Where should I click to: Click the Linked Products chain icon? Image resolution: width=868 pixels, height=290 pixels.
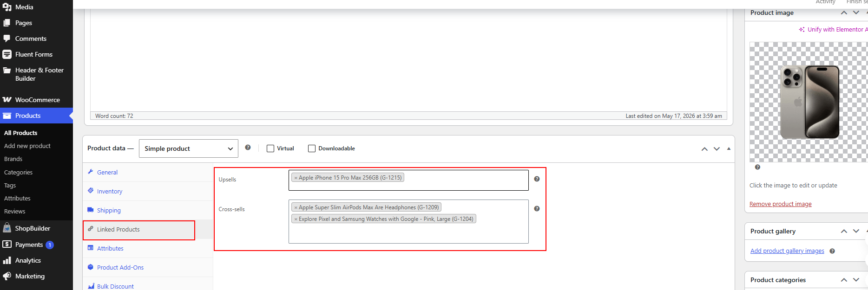click(x=91, y=229)
